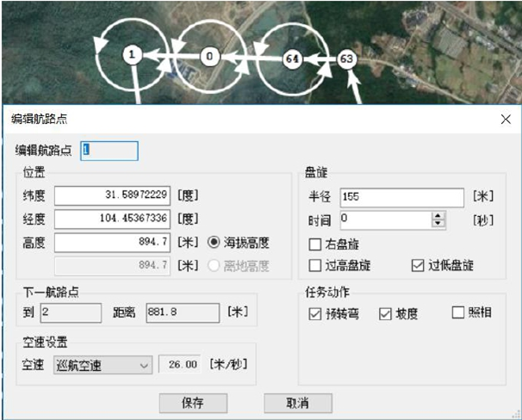Select the 离地高度 radio button
Image resolution: width=522 pixels, height=420 pixels.
[214, 265]
